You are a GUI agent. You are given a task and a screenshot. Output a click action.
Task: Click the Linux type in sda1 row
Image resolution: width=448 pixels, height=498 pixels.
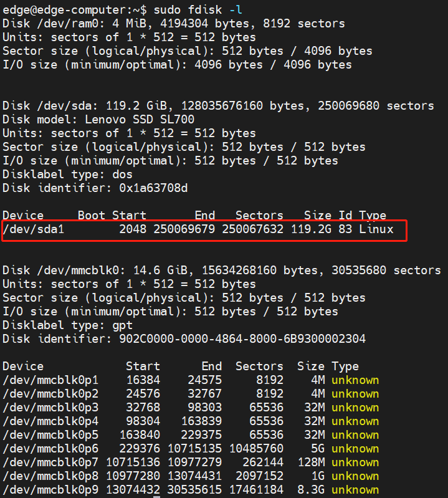coord(376,229)
